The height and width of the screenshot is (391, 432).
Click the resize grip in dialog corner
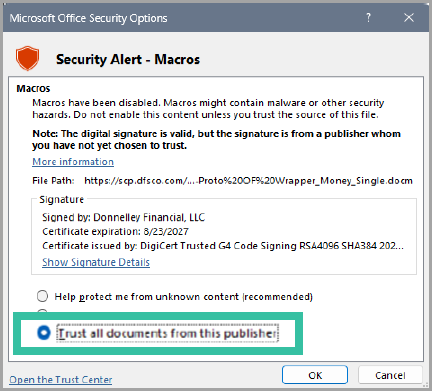click(425, 385)
